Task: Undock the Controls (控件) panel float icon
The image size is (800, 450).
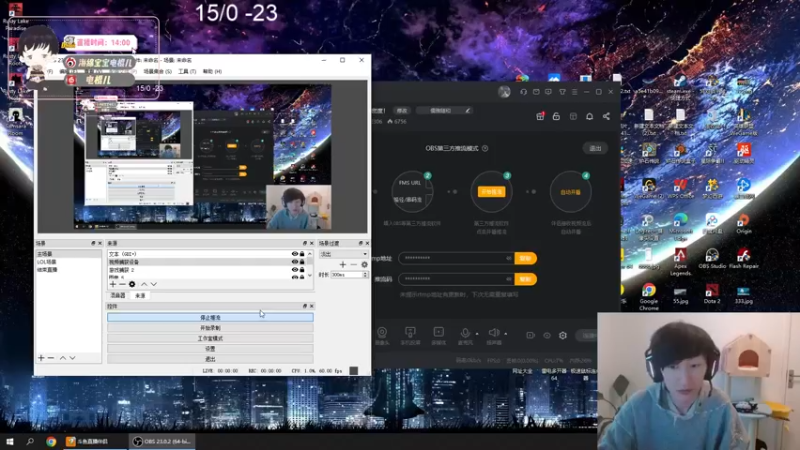Action: [305, 306]
